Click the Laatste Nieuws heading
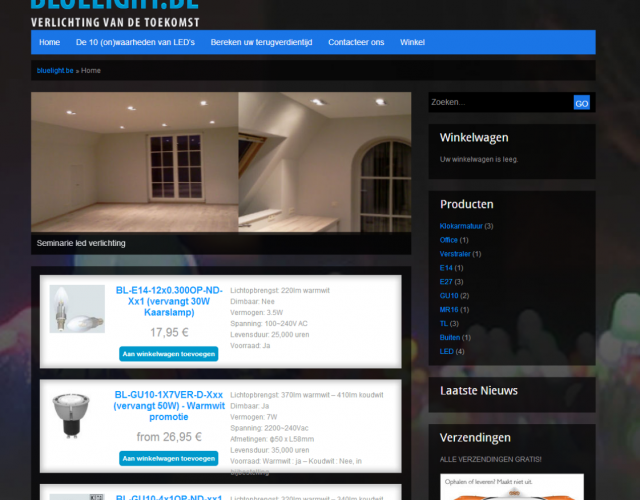Screen dimensions: 640x500 (x=479, y=391)
